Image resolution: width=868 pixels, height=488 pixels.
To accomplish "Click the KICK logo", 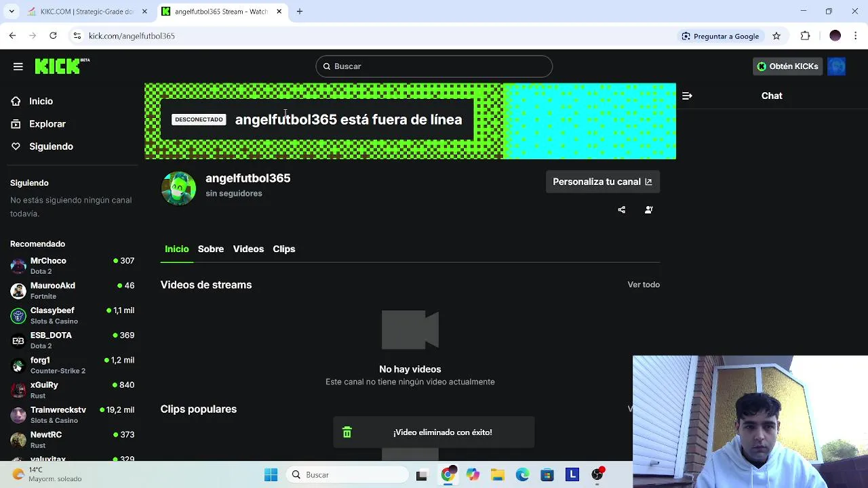I will 62,66.
